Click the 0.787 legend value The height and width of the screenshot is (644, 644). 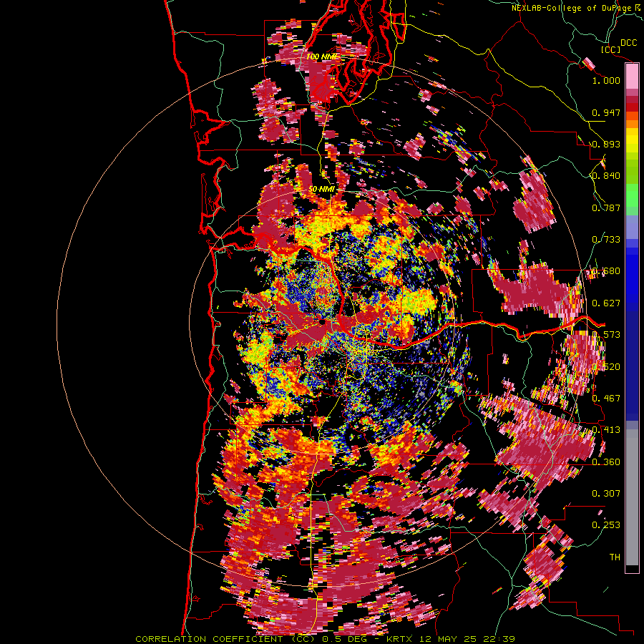tap(606, 208)
